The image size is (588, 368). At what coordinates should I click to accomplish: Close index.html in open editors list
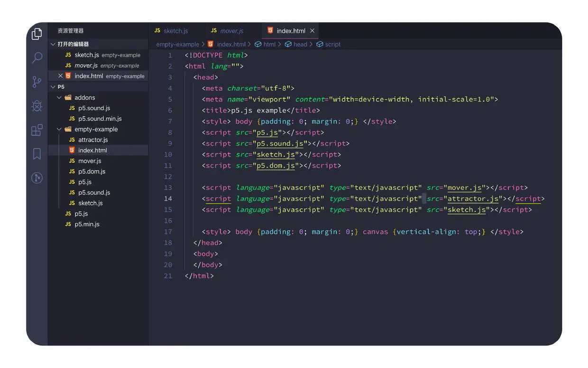pyautogui.click(x=60, y=76)
